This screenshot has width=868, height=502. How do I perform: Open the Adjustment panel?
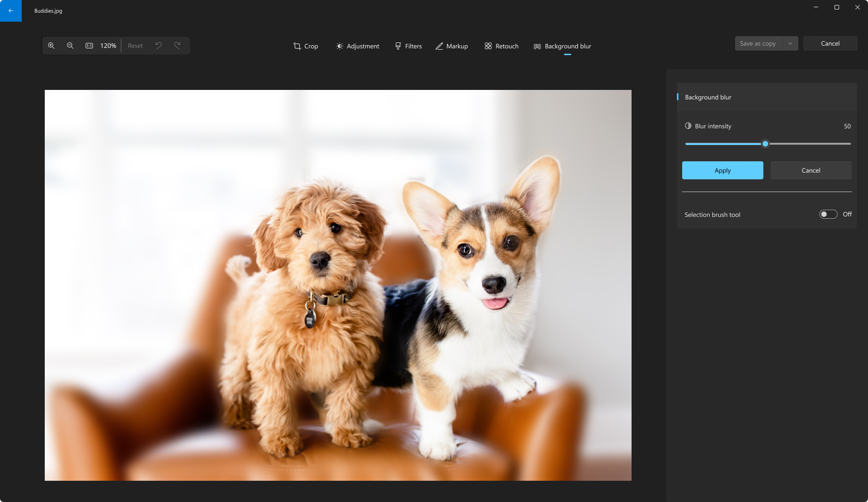tap(357, 46)
